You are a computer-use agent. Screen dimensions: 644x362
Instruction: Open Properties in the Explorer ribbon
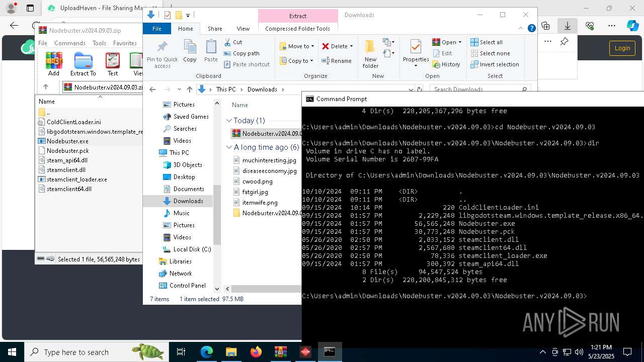(x=416, y=53)
